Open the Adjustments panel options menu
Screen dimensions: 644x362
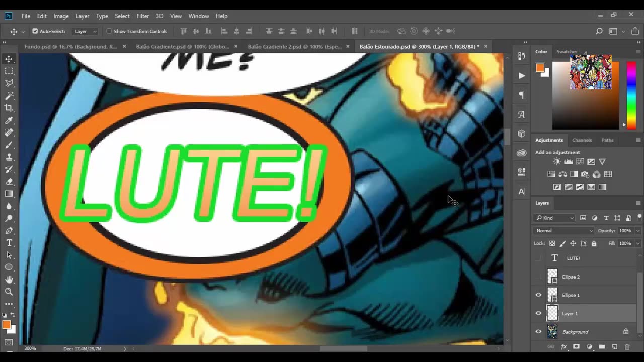(638, 140)
